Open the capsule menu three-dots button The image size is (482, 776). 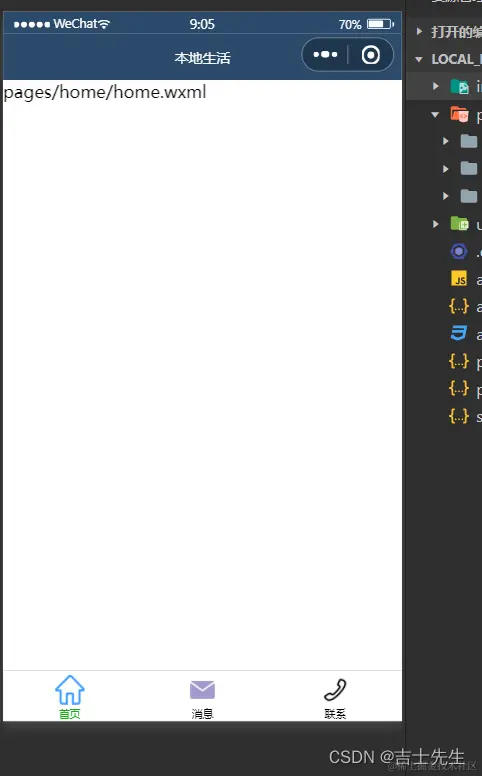point(325,54)
